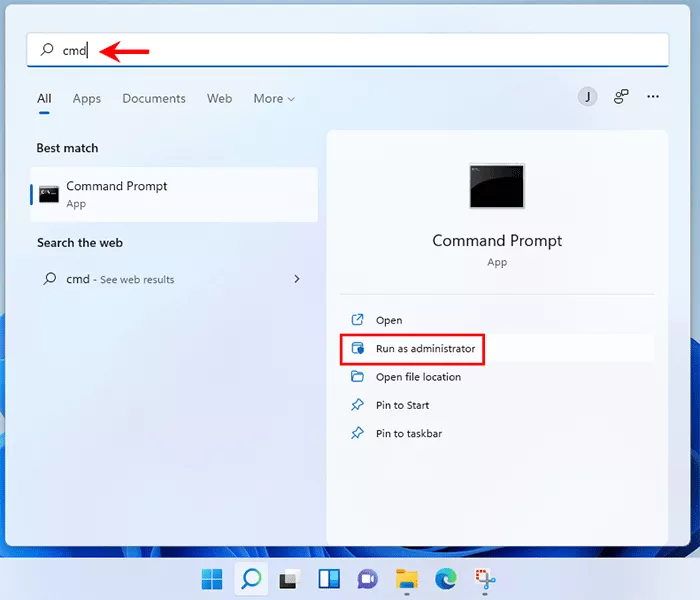The height and width of the screenshot is (600, 700).
Task: Switch to the Web tab
Action: click(x=219, y=99)
